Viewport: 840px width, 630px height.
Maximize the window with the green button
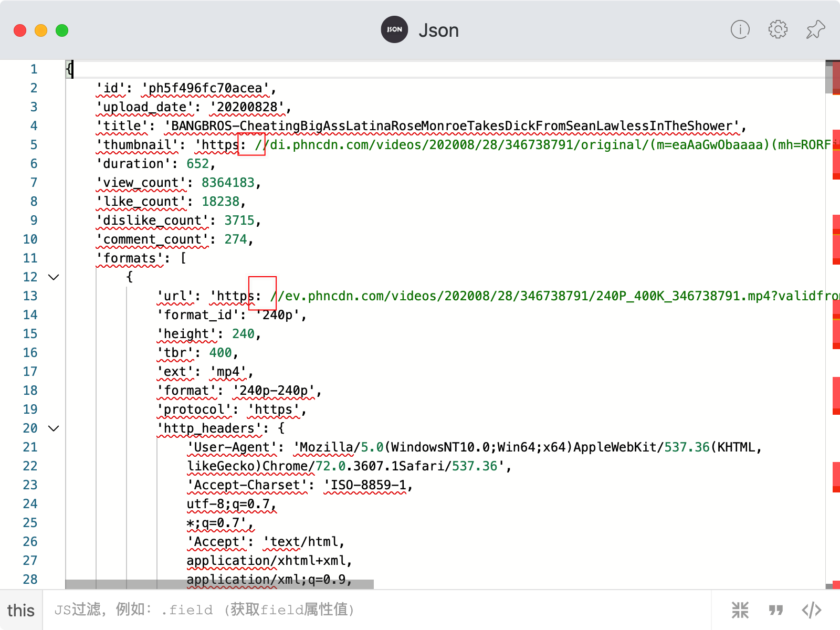click(x=62, y=30)
